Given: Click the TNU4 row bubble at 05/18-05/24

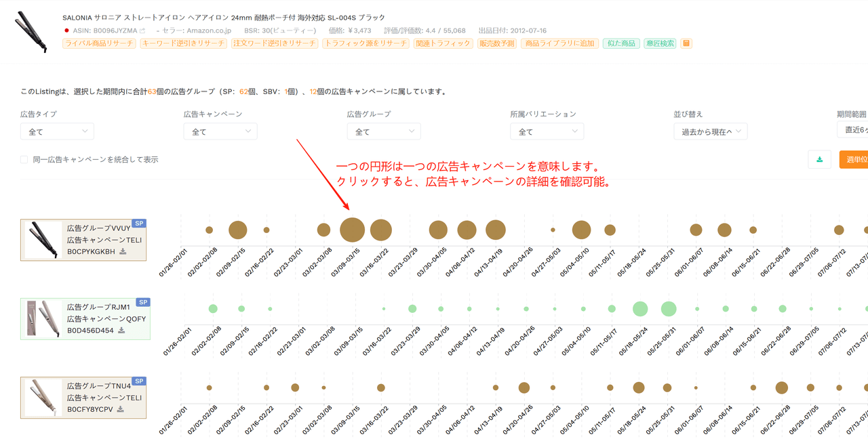Looking at the screenshot, I should pos(638,387).
